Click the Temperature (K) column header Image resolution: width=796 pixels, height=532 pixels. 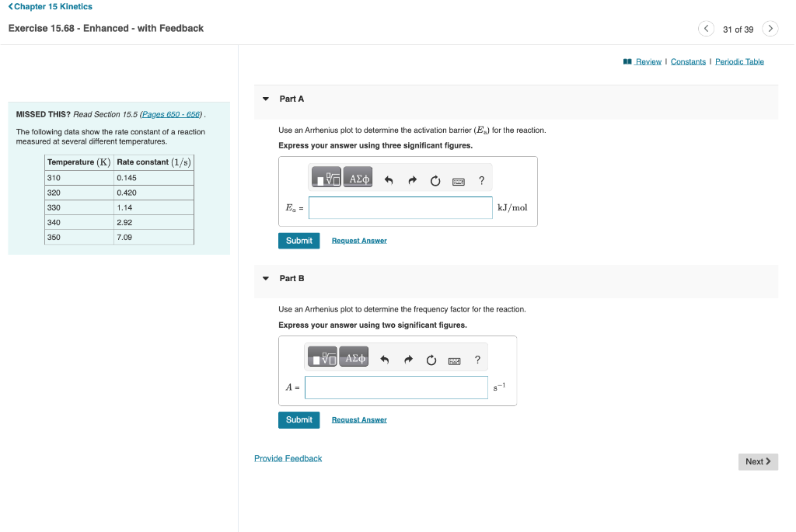[x=79, y=162]
